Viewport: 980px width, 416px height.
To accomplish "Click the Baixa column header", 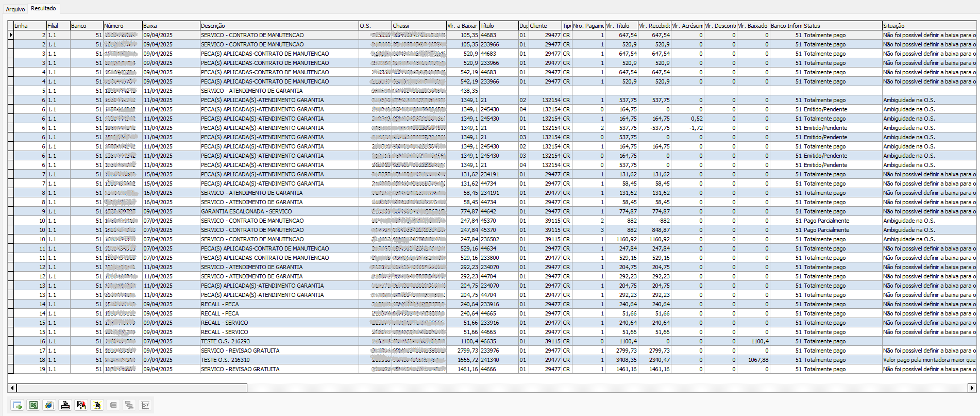I will pyautogui.click(x=171, y=26).
